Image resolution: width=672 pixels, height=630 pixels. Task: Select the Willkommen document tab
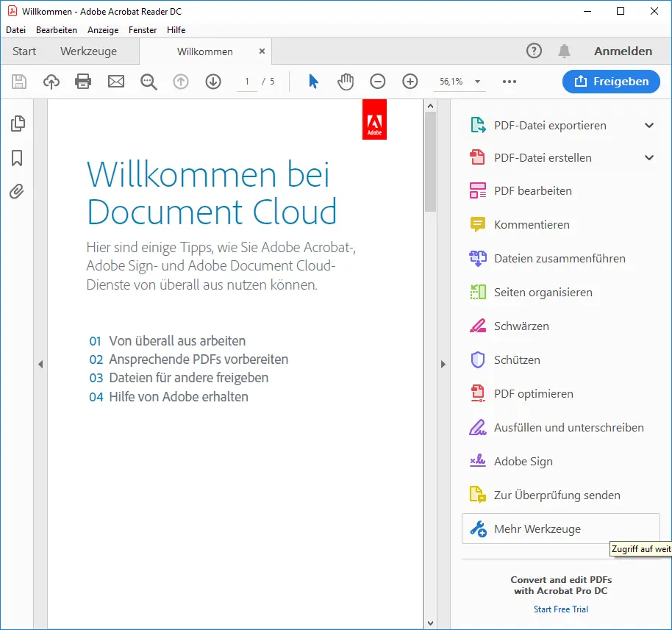tap(205, 51)
